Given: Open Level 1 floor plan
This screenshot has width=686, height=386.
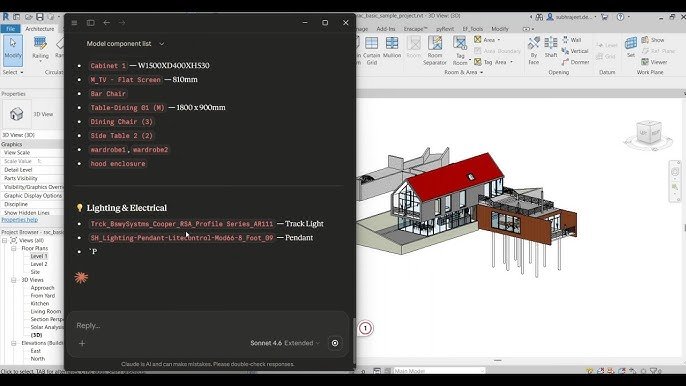Looking at the screenshot, I should click(x=39, y=256).
